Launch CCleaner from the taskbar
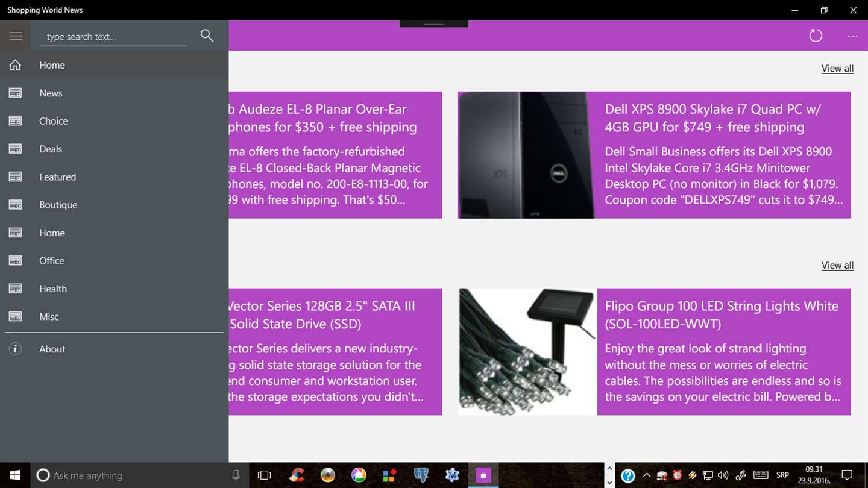868x488 pixels. tap(296, 475)
